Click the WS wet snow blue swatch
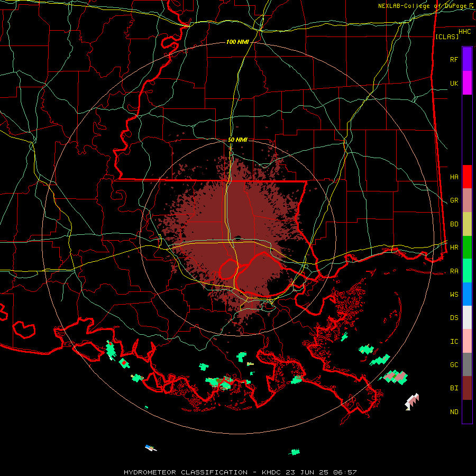The width and height of the screenshot is (476, 476). coord(467,294)
